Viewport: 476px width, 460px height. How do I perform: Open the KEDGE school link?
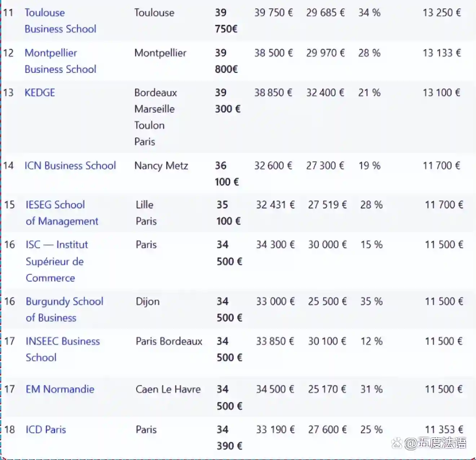(x=40, y=93)
